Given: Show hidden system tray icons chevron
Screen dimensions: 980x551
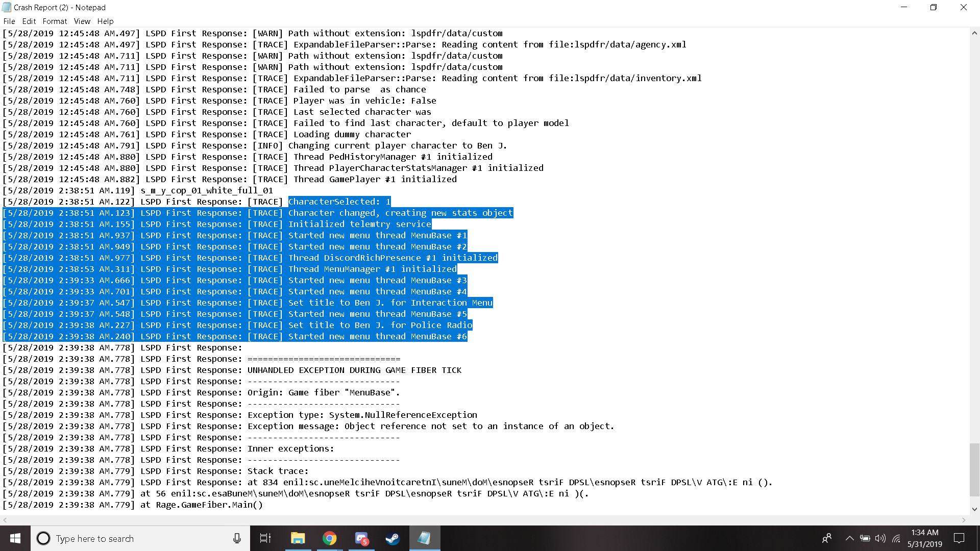Looking at the screenshot, I should [849, 538].
